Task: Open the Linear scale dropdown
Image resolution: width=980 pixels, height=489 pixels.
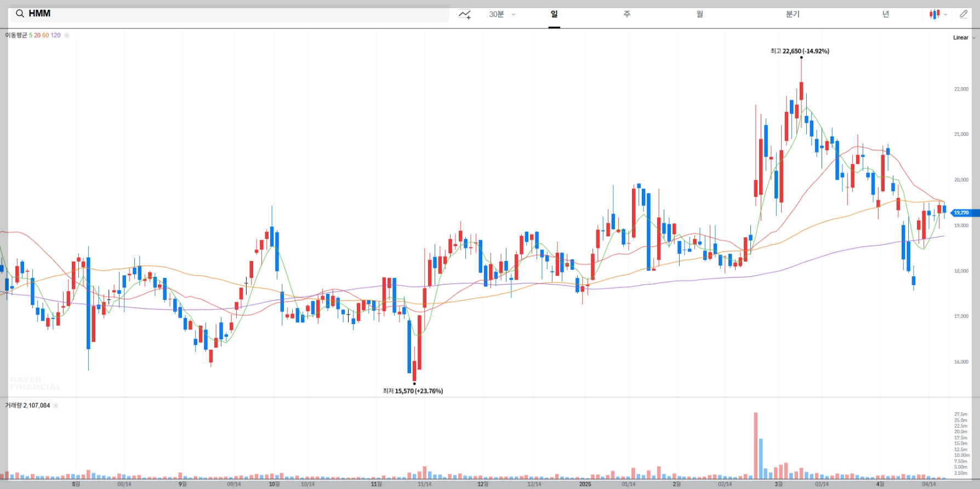Action: 964,38
